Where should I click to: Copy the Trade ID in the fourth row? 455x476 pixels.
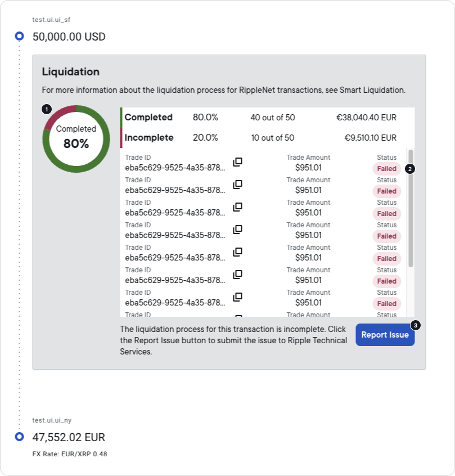(x=238, y=229)
